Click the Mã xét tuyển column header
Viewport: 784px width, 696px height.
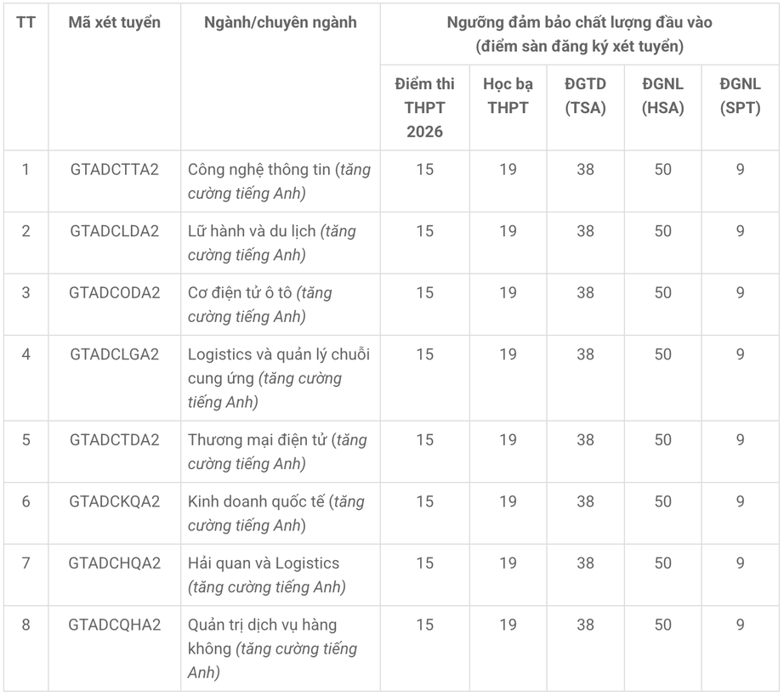[115, 22]
